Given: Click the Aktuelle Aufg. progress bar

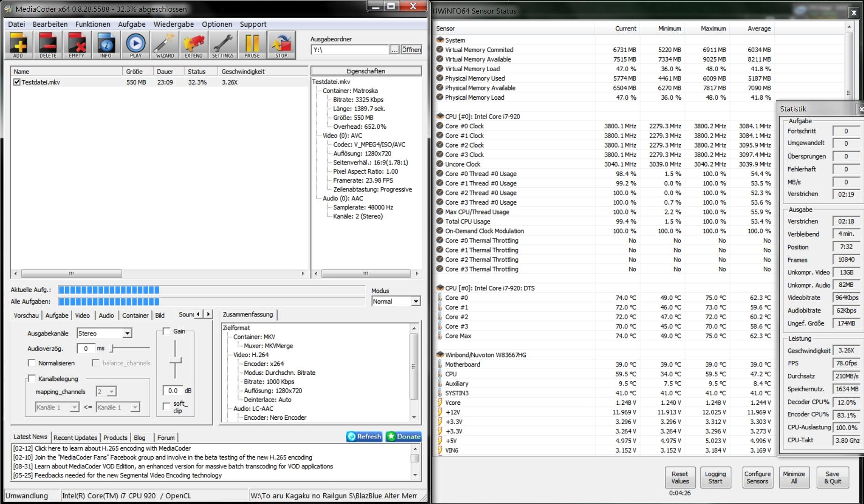Looking at the screenshot, I should (211, 290).
